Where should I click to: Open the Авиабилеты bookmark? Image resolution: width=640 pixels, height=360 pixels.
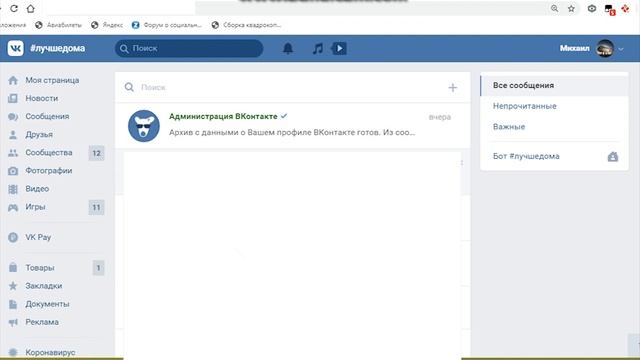[58, 25]
